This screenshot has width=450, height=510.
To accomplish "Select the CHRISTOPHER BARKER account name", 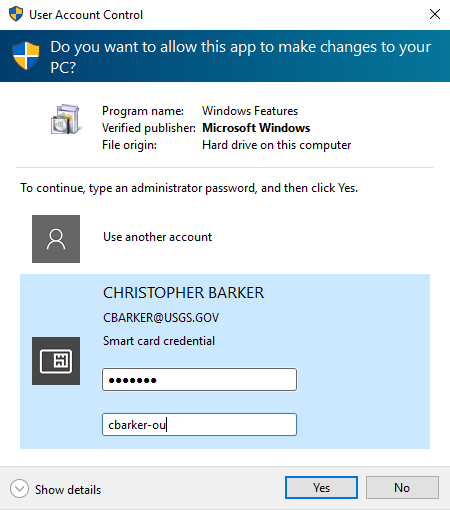I will tap(183, 293).
